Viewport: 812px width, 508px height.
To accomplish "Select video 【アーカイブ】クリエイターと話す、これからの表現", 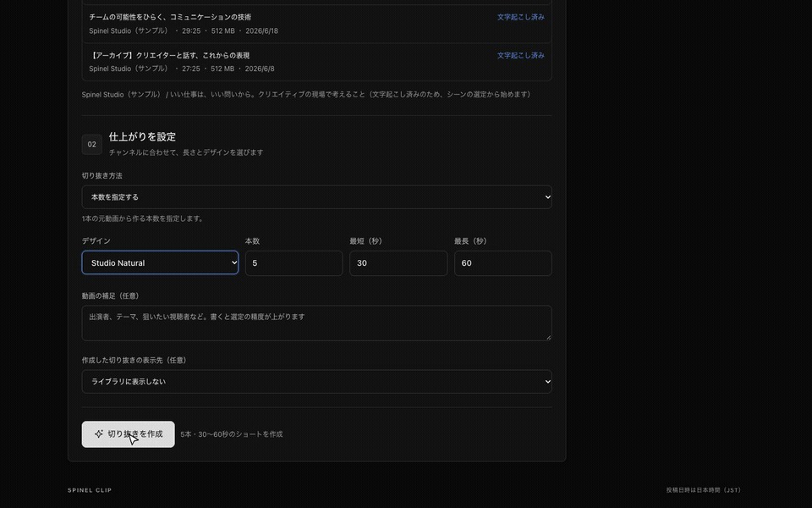I will (x=316, y=62).
